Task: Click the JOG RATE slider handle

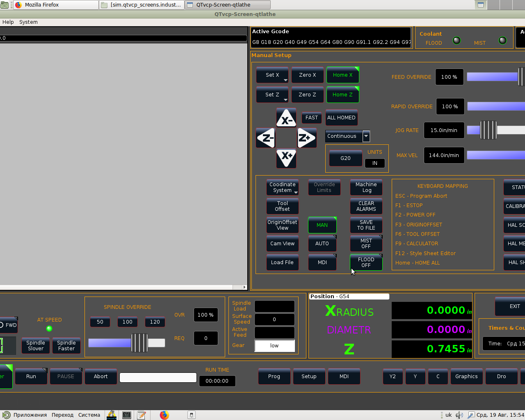Action: click(x=488, y=130)
